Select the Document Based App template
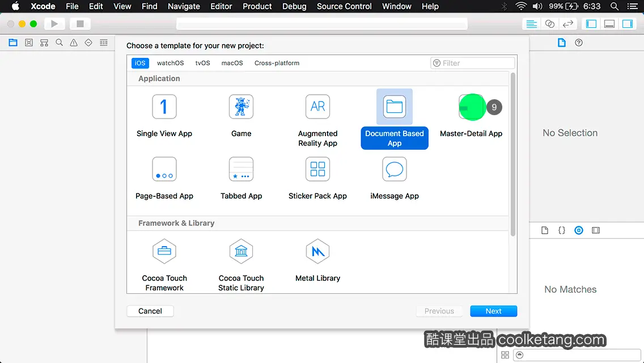 [x=395, y=119]
